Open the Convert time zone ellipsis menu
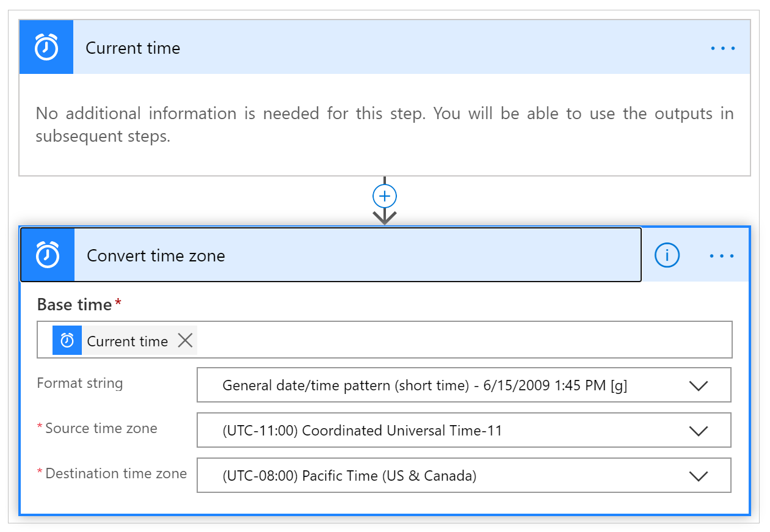The width and height of the screenshot is (770, 532). tap(722, 255)
